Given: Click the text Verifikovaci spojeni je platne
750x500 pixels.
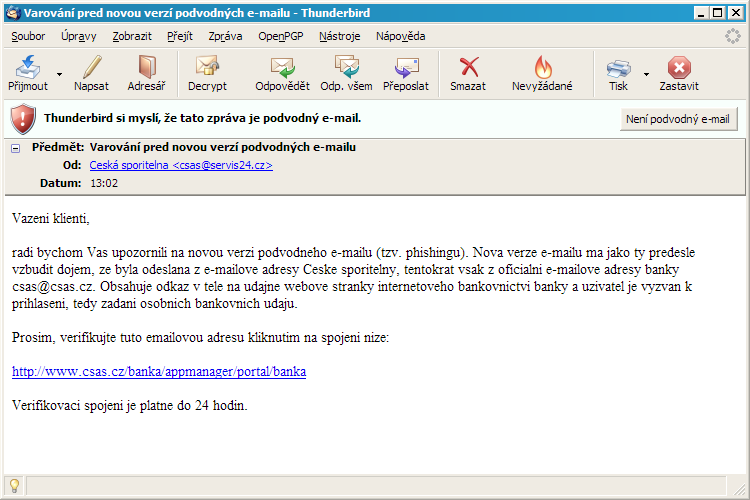Looking at the screenshot, I should (x=130, y=406).
